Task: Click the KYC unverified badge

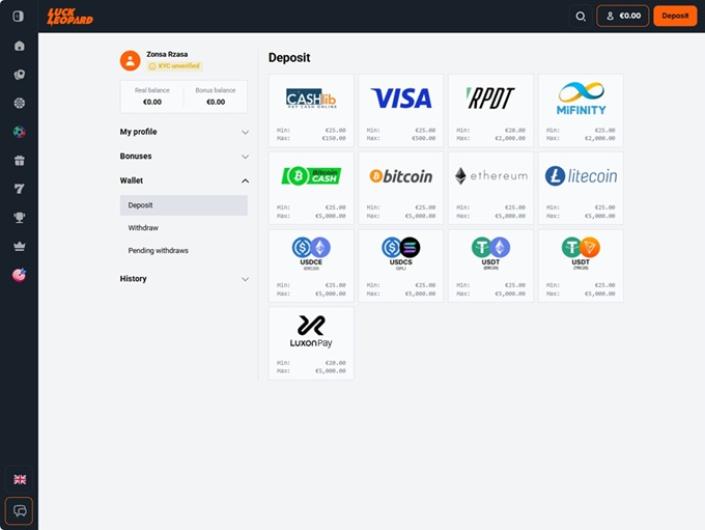Action: [x=174, y=66]
